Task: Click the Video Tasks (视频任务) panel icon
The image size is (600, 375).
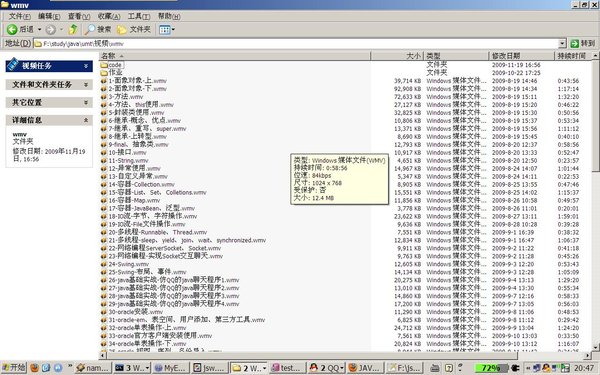Action: 13,65
